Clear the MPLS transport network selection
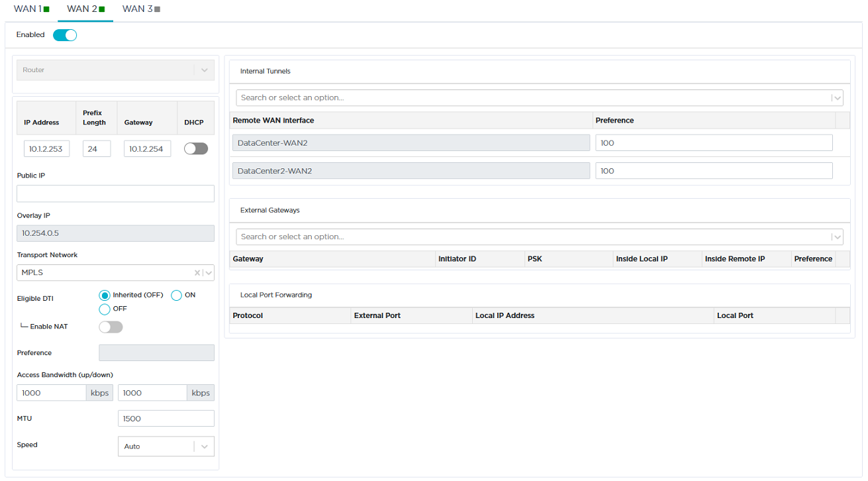Image resolution: width=868 pixels, height=481 pixels. pyautogui.click(x=197, y=273)
